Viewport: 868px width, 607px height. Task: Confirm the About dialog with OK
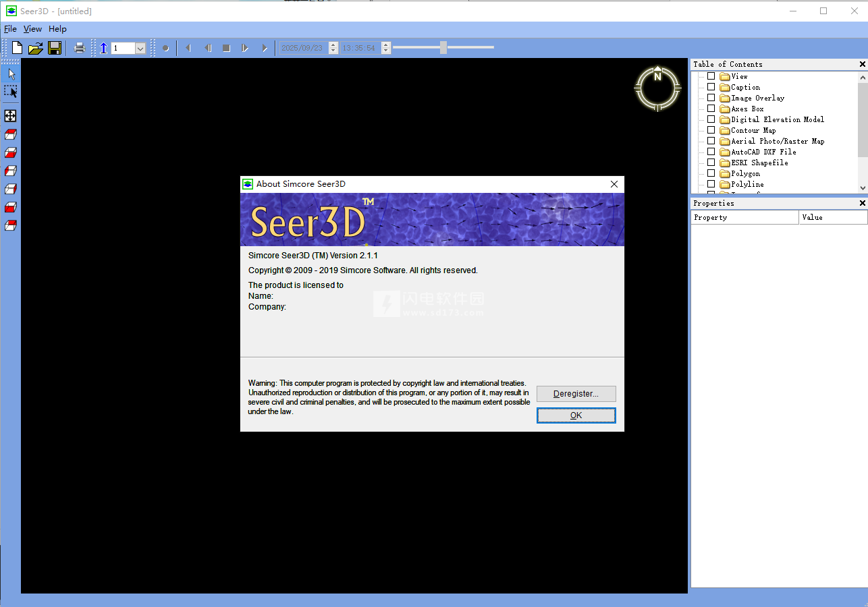point(576,415)
